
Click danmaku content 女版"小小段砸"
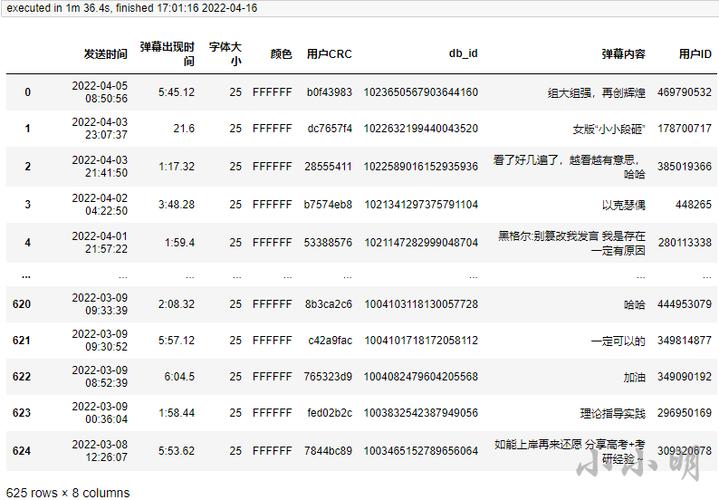[x=609, y=128]
